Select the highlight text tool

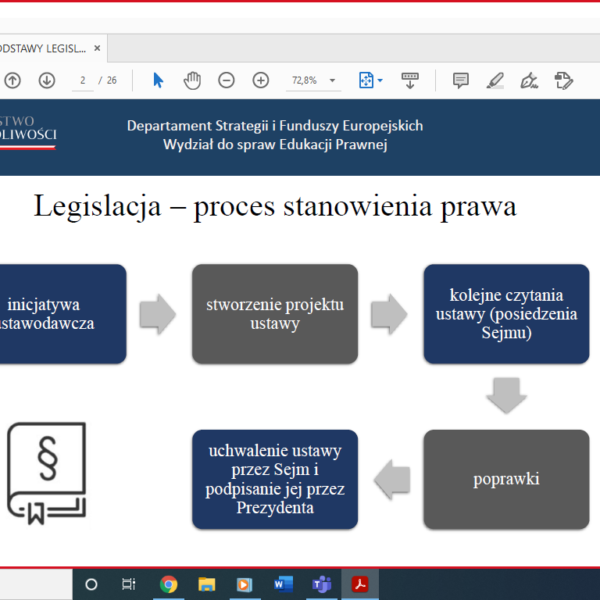[495, 80]
